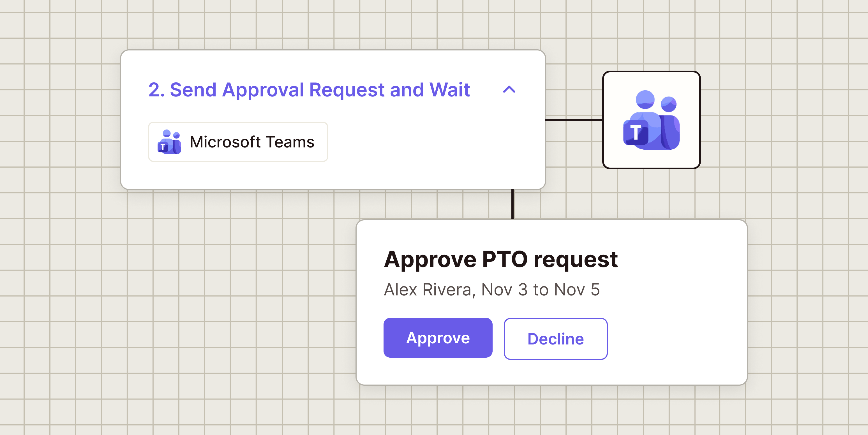This screenshot has height=435, width=868.
Task: Collapse the Send Approval Request step chevron
Action: coord(509,90)
